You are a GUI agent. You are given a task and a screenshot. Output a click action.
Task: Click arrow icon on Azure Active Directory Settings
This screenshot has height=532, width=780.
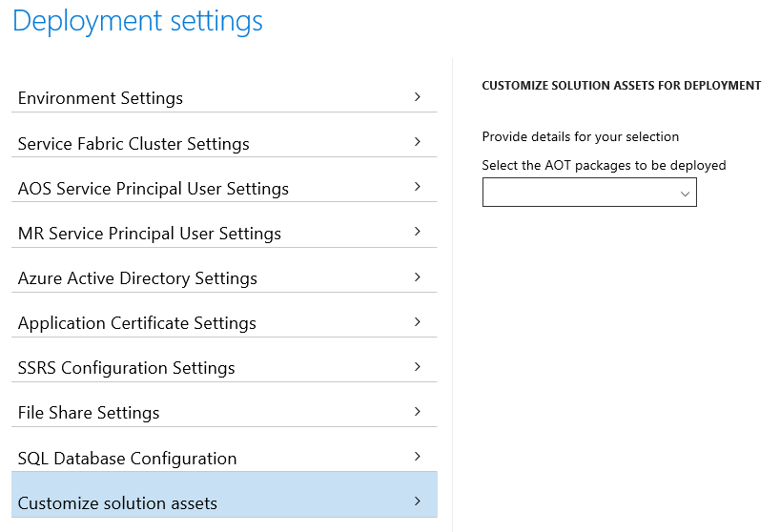pos(418,276)
